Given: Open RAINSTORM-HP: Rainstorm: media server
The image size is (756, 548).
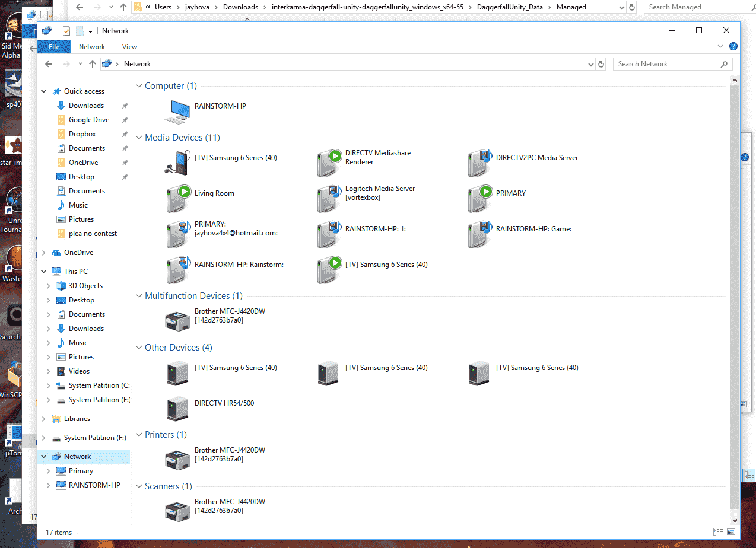Looking at the screenshot, I should [179, 269].
